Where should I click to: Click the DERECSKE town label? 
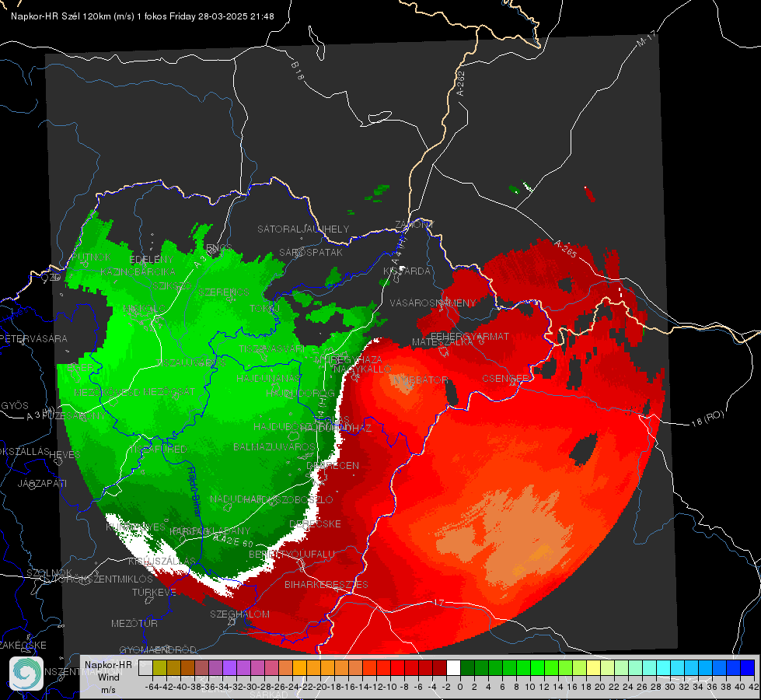tap(315, 524)
